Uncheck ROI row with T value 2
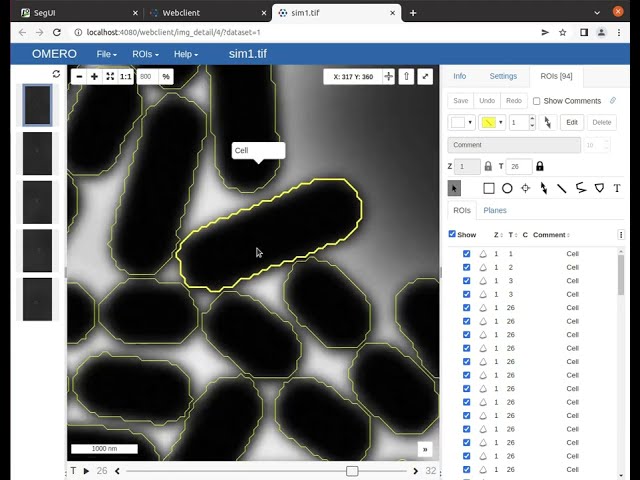This screenshot has width=640, height=480. click(467, 267)
